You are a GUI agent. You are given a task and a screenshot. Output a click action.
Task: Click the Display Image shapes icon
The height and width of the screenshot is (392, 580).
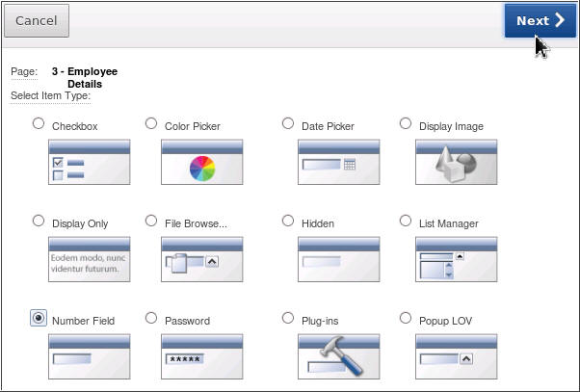(456, 163)
